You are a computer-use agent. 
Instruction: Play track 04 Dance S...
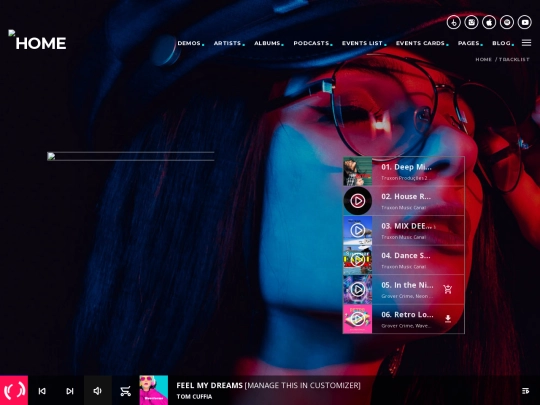point(358,260)
